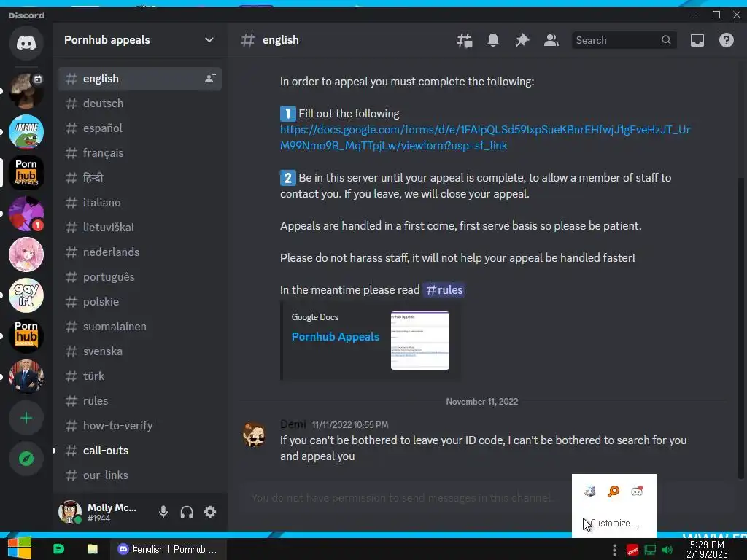Click the Google Docs embed thumbnail
Viewport: 747px width, 560px height.
(419, 341)
